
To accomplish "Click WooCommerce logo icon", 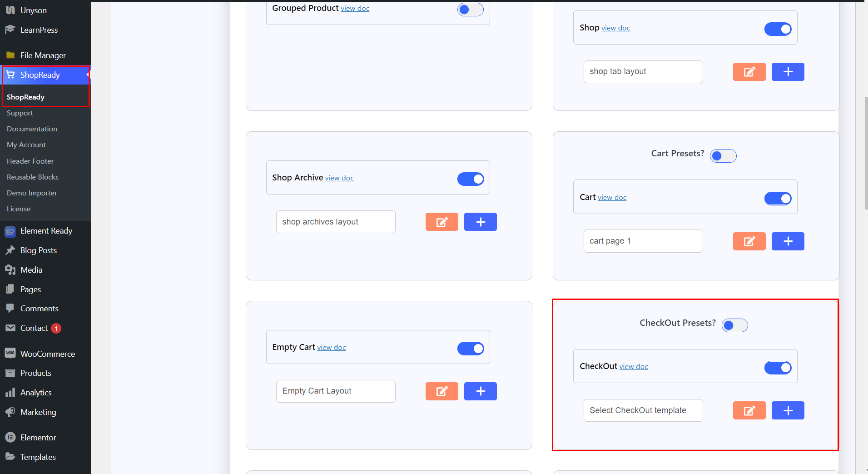I will (10, 353).
